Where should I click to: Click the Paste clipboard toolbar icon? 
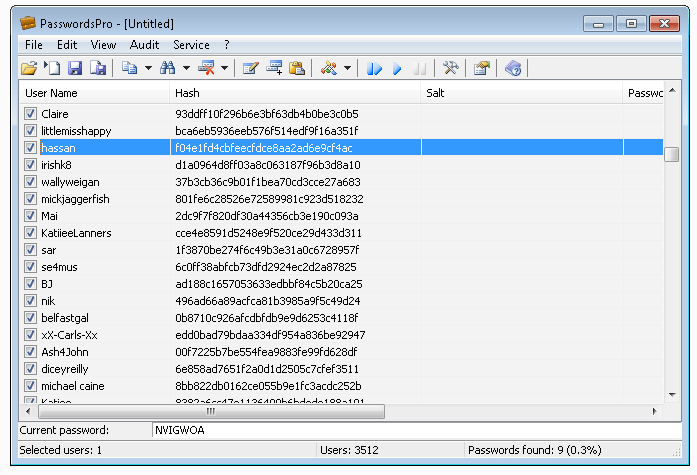click(296, 68)
